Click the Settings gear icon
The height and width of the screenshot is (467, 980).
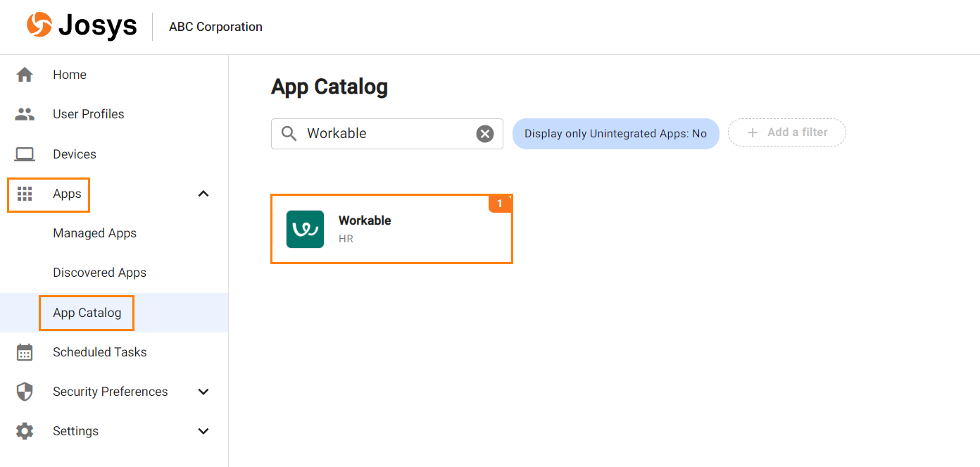(x=25, y=431)
